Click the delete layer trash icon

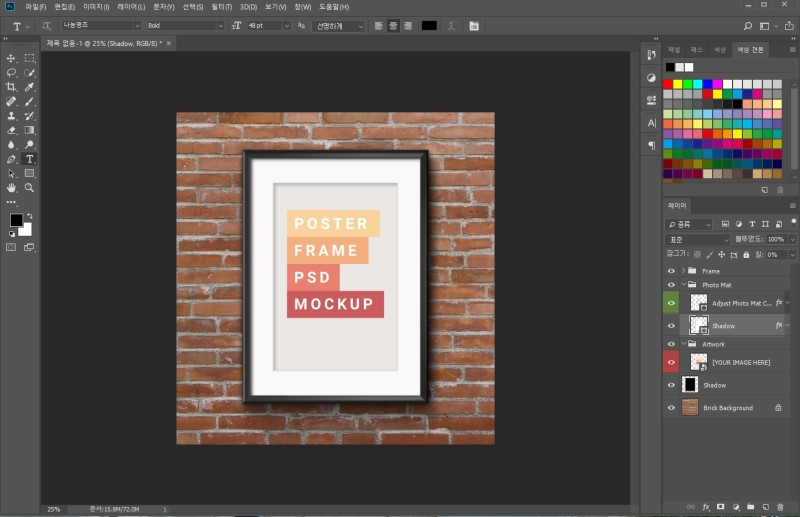781,506
